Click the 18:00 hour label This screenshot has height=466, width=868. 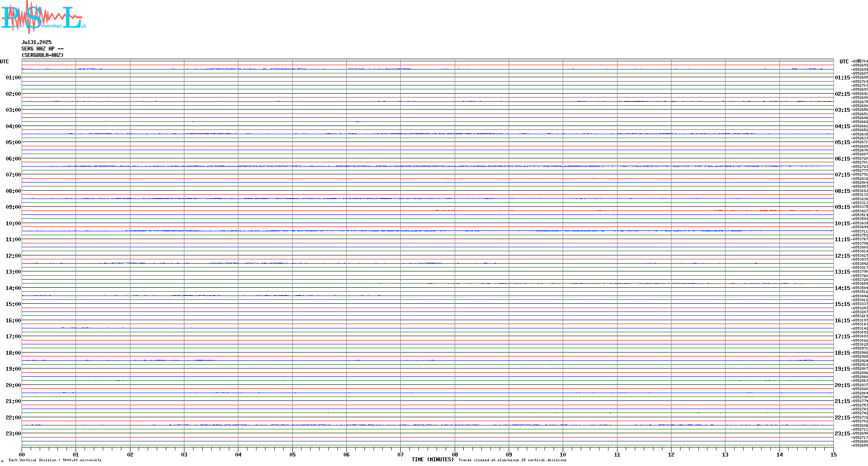tap(13, 353)
